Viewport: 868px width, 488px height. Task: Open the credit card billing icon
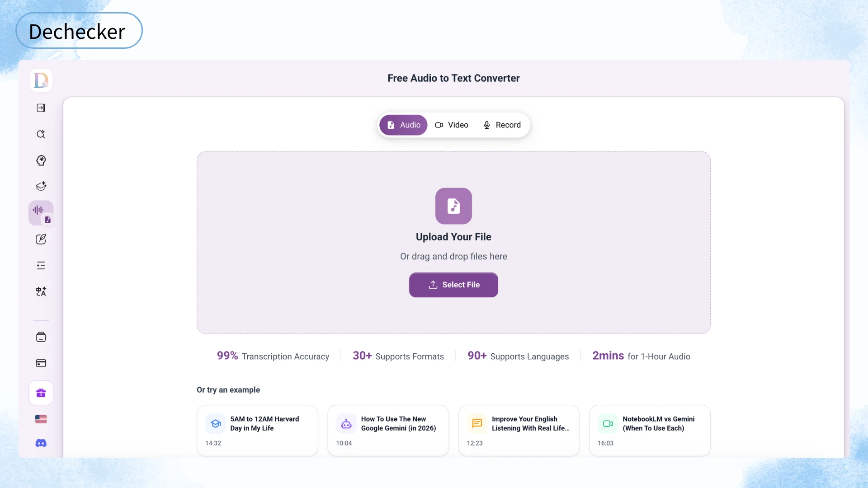[41, 363]
